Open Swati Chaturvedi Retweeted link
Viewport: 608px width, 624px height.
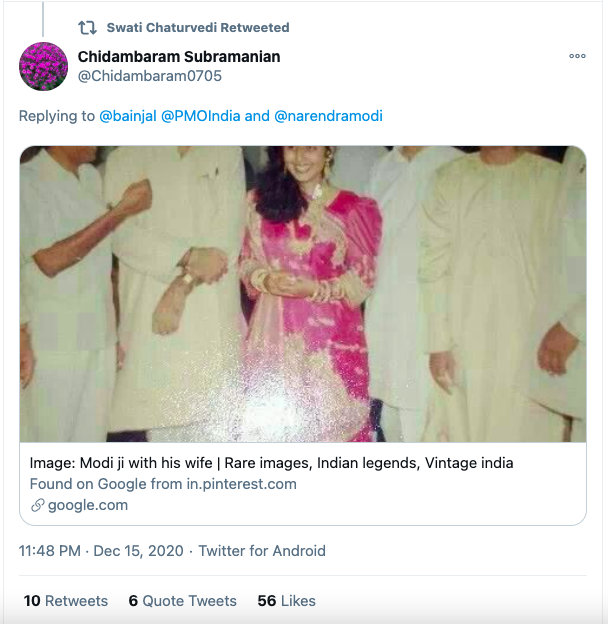click(197, 28)
